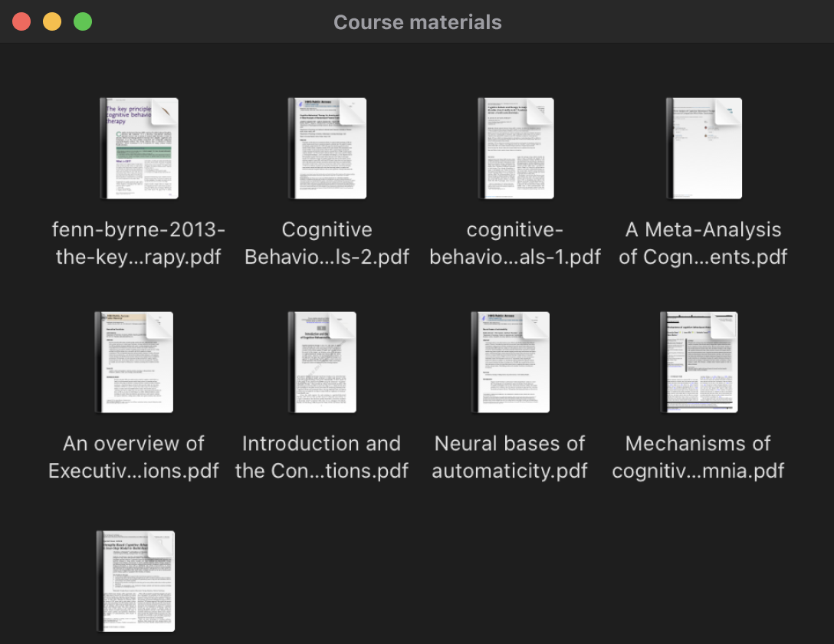The width and height of the screenshot is (834, 644).
Task: Click the "Mechanisms of cognitiv...mnia.pdf" filename
Action: tap(696, 457)
